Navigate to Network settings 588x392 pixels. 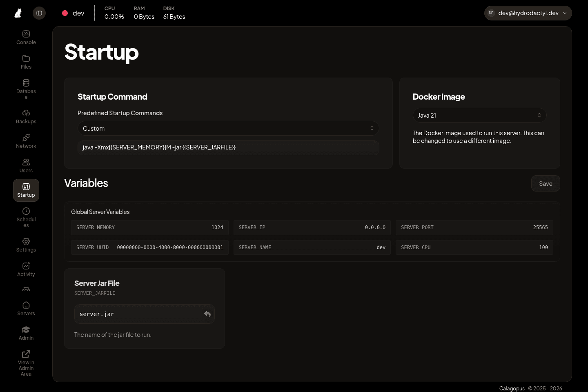tap(26, 141)
